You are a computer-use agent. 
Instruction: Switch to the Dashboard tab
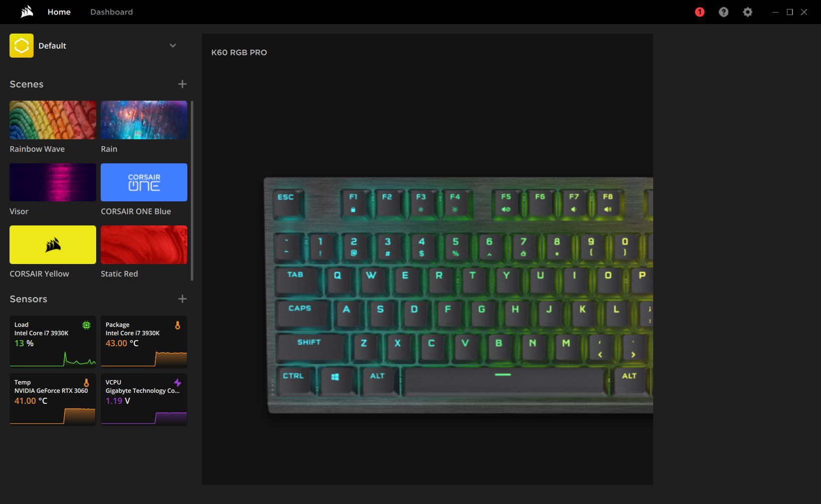click(111, 12)
